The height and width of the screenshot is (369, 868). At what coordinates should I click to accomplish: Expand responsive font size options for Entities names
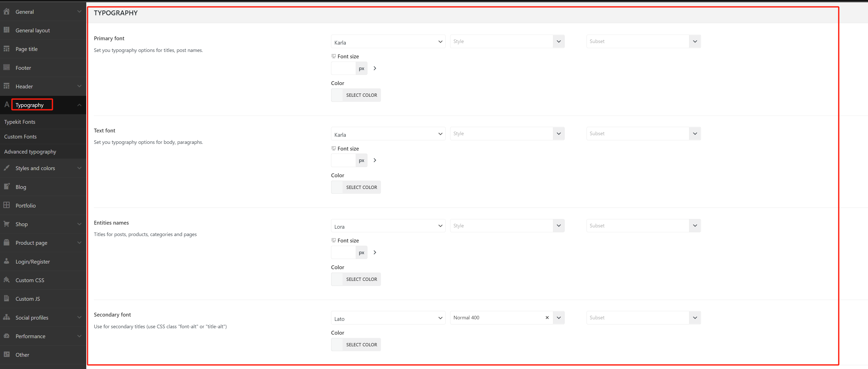[375, 252]
